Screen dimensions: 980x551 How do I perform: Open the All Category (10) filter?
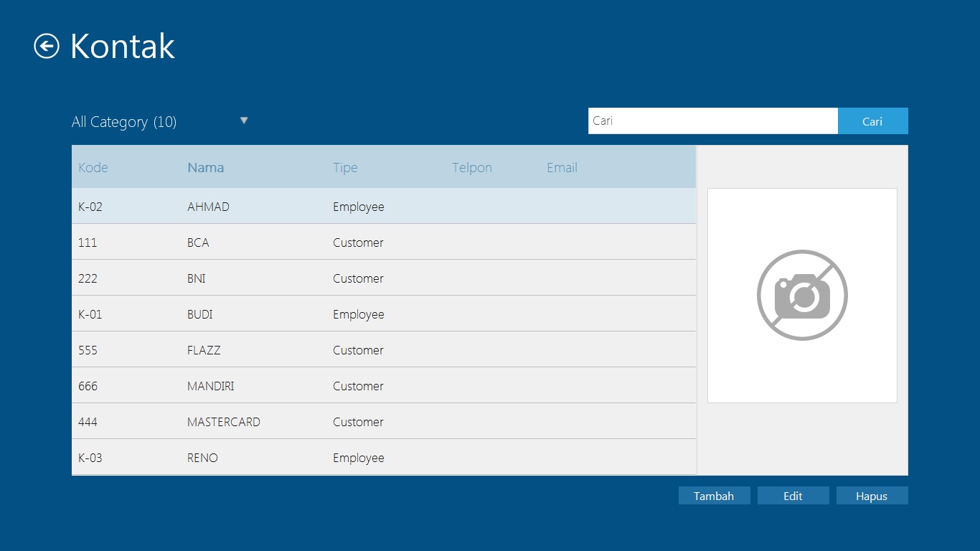tap(124, 122)
